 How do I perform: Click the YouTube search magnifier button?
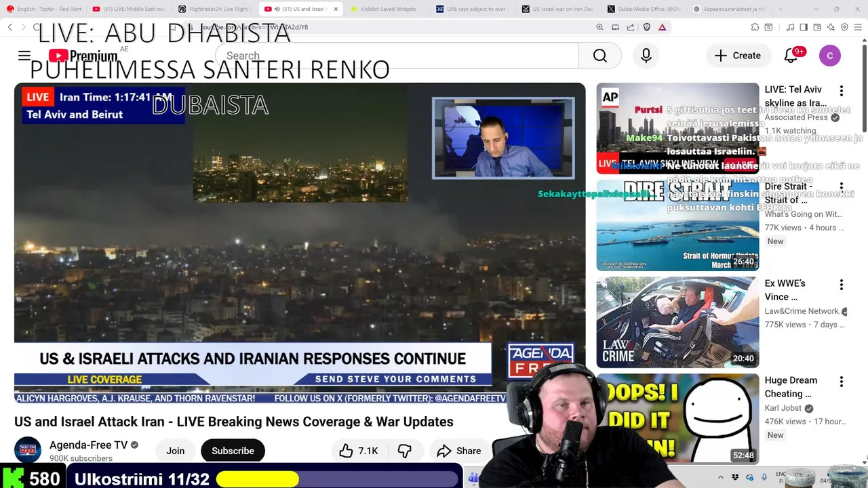click(x=600, y=56)
